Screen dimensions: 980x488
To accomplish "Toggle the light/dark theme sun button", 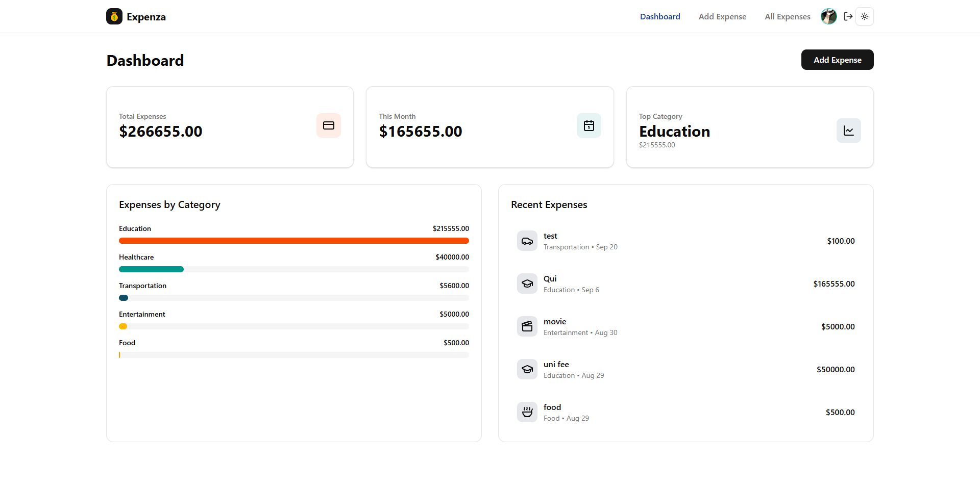I will 865,16.
